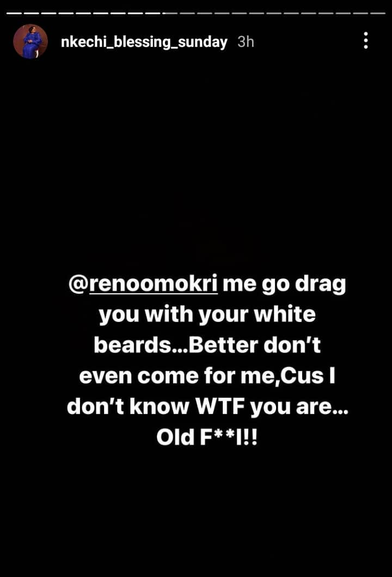Tap the line "even come for me,Cus I"
Screen dimensions: 392x577
[207, 376]
